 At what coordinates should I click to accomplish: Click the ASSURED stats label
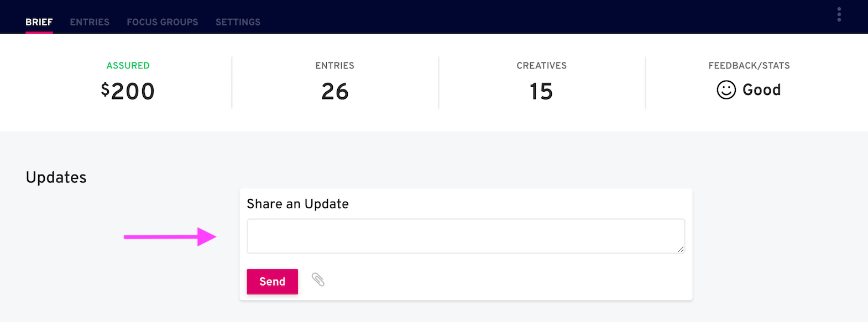(x=128, y=65)
